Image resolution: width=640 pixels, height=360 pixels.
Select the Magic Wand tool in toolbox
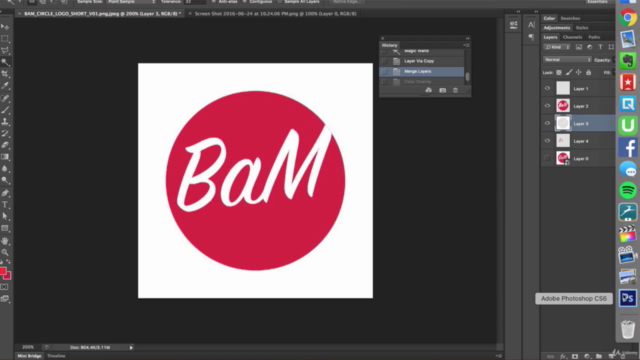[5, 62]
